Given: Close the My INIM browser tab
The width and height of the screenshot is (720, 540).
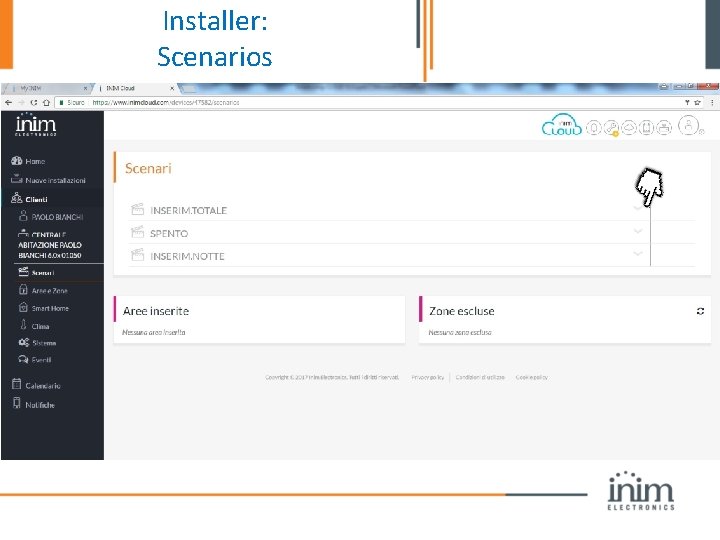Looking at the screenshot, I should pyautogui.click(x=85, y=88).
